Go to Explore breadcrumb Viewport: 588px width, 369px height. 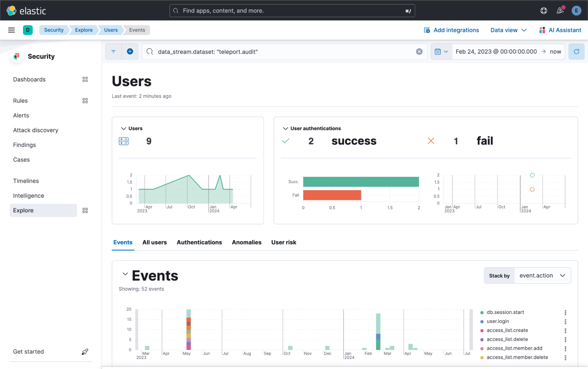pyautogui.click(x=84, y=30)
